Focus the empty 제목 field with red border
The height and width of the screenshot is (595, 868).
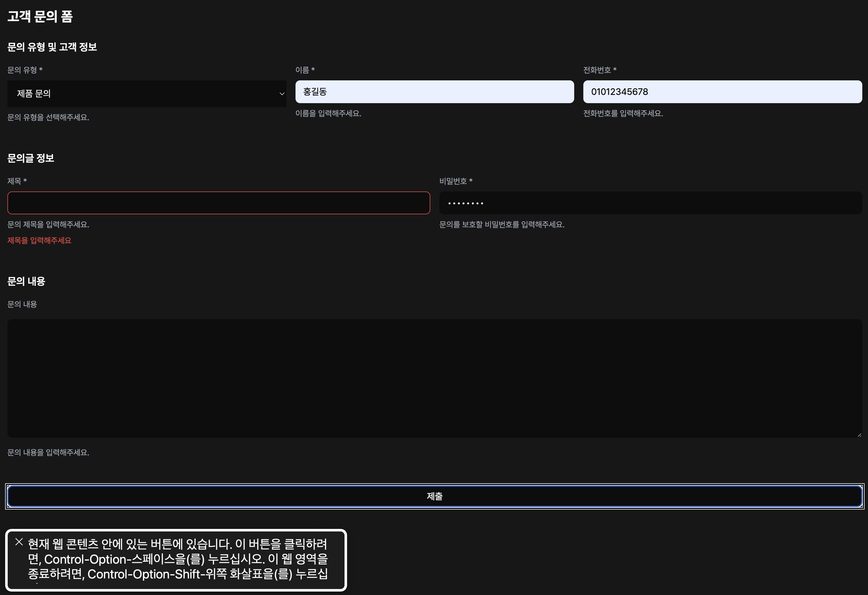click(219, 202)
